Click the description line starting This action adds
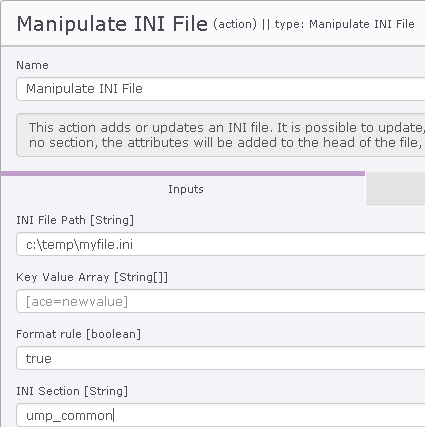Viewport: 425px width, 427px height. tap(227, 128)
